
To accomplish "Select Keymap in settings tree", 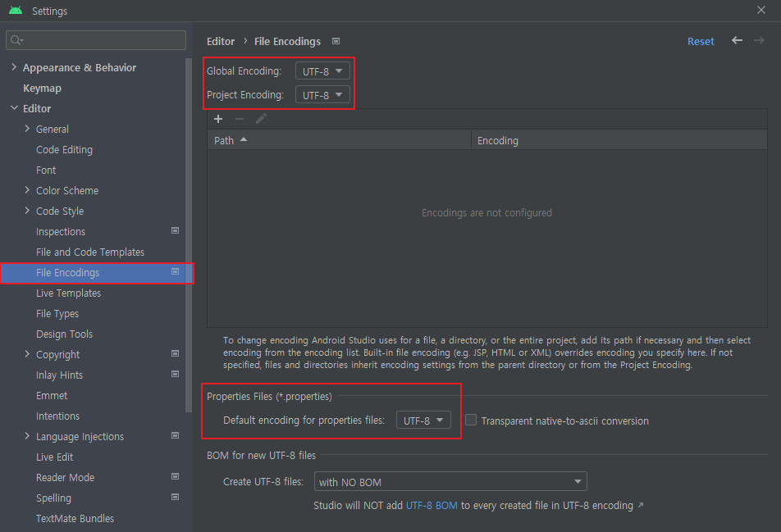I will click(x=43, y=88).
